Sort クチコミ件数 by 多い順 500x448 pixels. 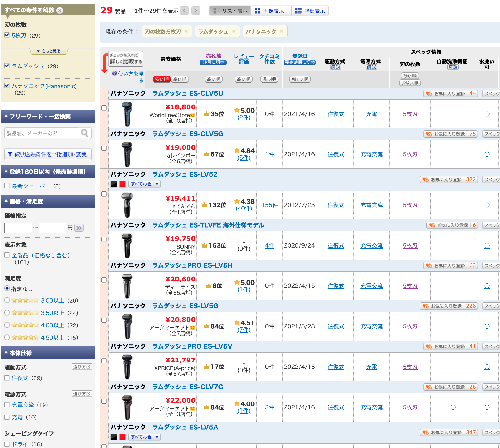click(269, 79)
